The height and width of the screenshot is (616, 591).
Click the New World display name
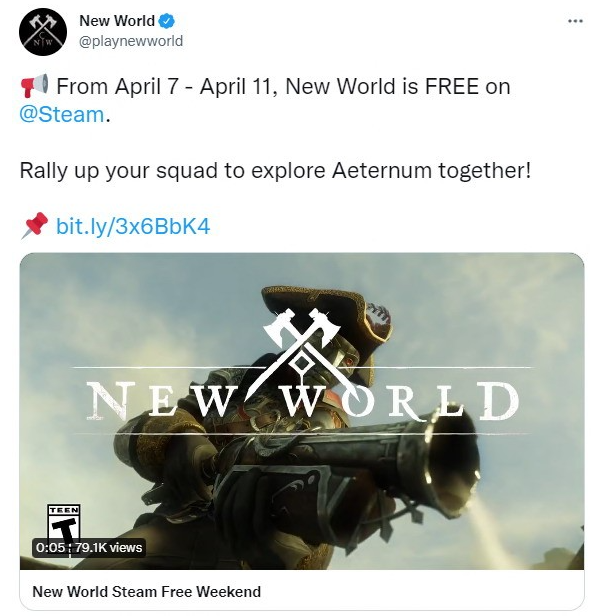point(117,21)
